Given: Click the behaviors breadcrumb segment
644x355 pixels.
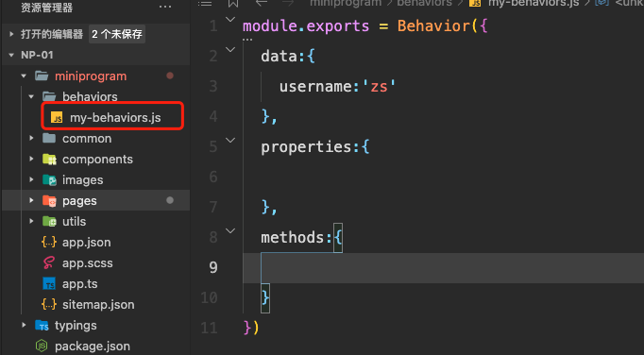Looking at the screenshot, I should click(x=424, y=3).
